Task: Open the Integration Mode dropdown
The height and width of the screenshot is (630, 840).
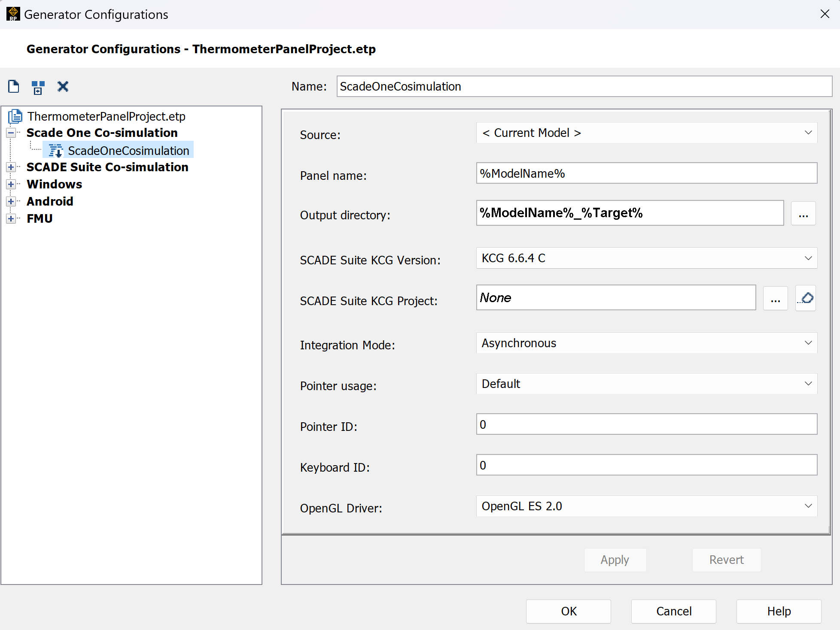Action: point(646,343)
